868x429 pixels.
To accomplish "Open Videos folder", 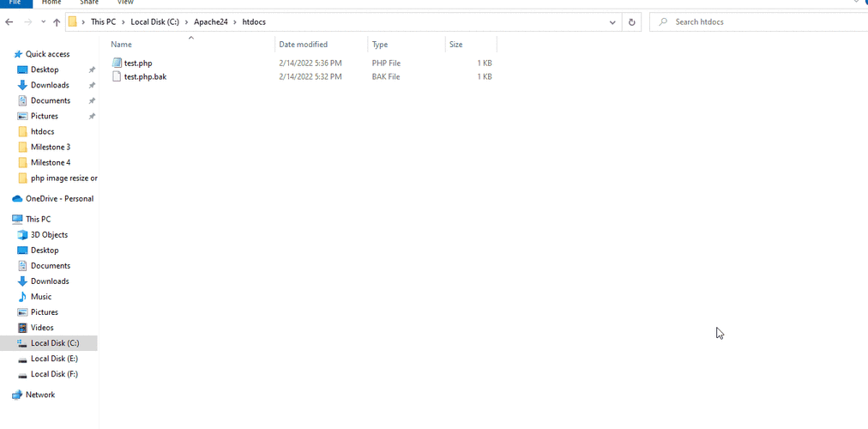I will click(42, 328).
